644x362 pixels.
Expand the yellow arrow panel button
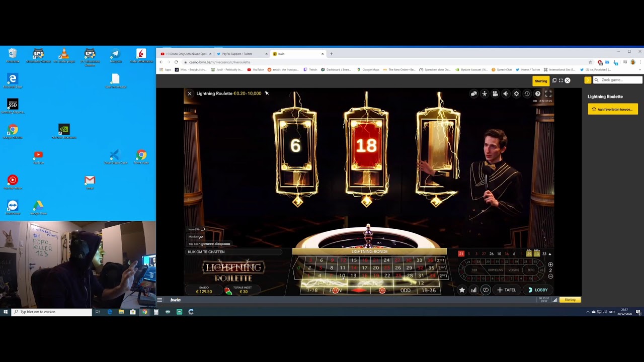(x=587, y=80)
